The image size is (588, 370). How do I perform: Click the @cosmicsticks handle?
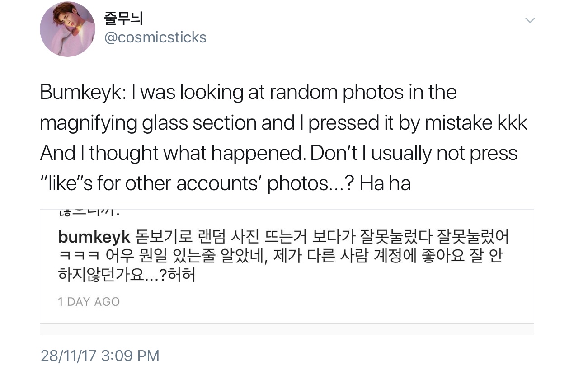(155, 37)
